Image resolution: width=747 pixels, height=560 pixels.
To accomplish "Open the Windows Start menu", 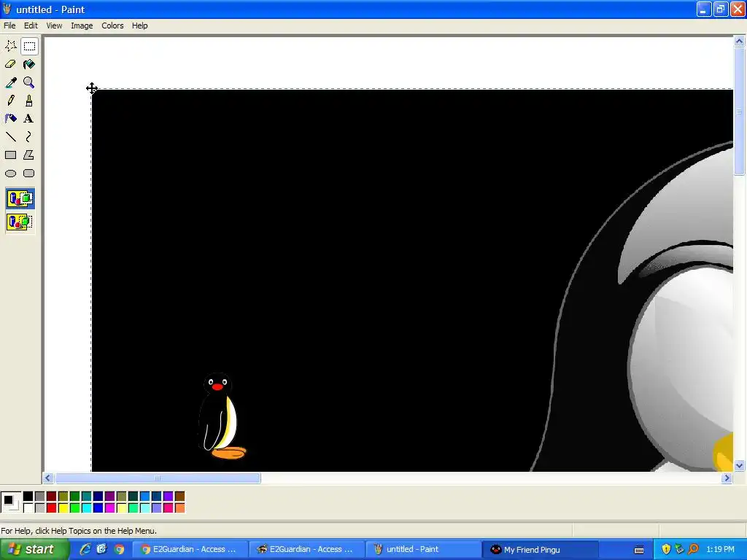I will click(34, 550).
